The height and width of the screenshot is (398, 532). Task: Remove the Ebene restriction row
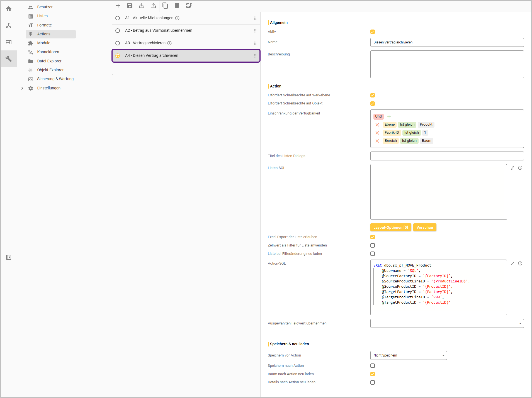tap(377, 125)
